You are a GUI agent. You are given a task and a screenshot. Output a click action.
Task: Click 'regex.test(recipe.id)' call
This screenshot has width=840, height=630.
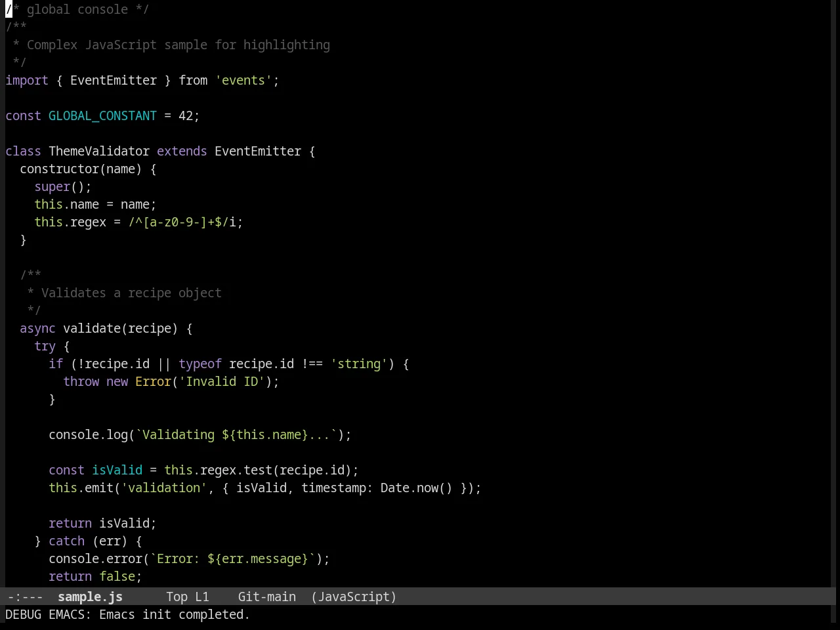tap(276, 470)
